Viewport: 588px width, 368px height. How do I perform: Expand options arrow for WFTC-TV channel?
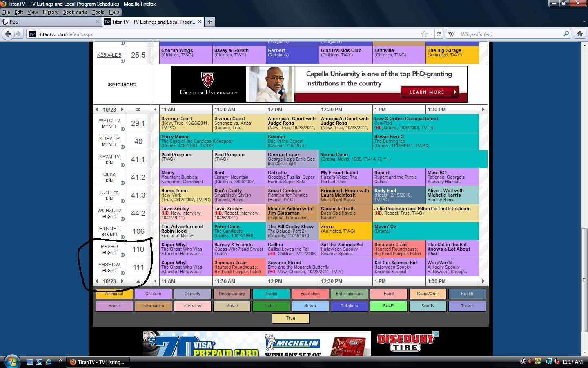(122, 129)
